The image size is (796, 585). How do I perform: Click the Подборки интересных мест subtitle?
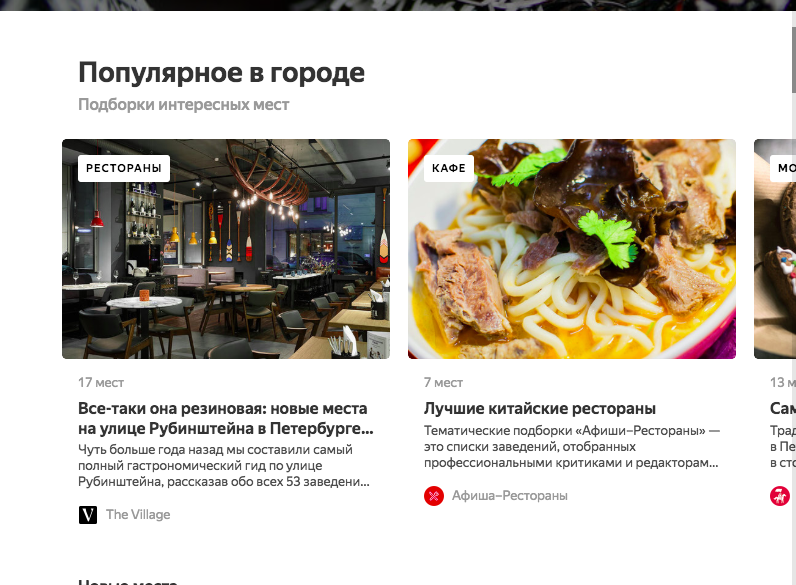click(x=183, y=105)
